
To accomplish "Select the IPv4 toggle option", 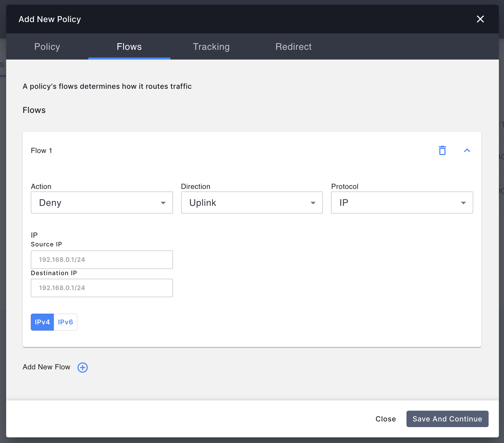I will tap(42, 322).
